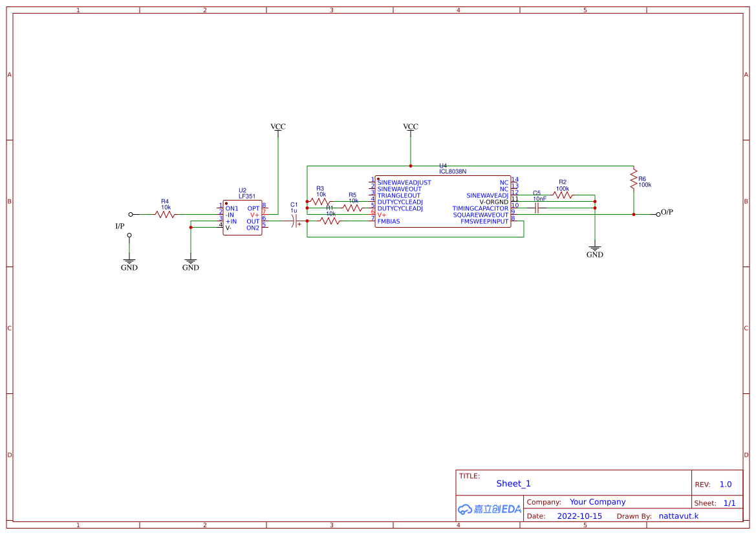Click the O/P output terminal circle
The height and width of the screenshot is (535, 756).
(x=658, y=214)
